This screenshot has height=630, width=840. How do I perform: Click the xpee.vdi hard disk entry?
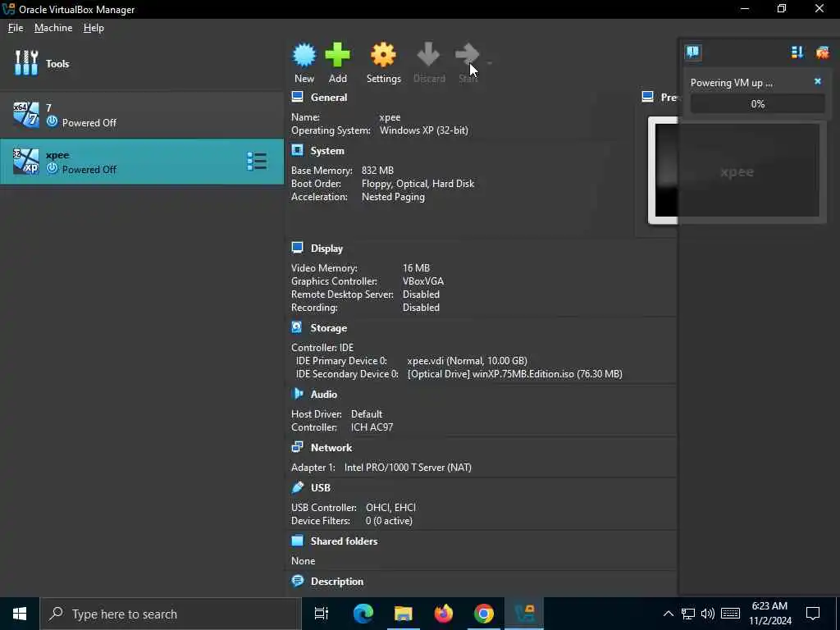[467, 361]
